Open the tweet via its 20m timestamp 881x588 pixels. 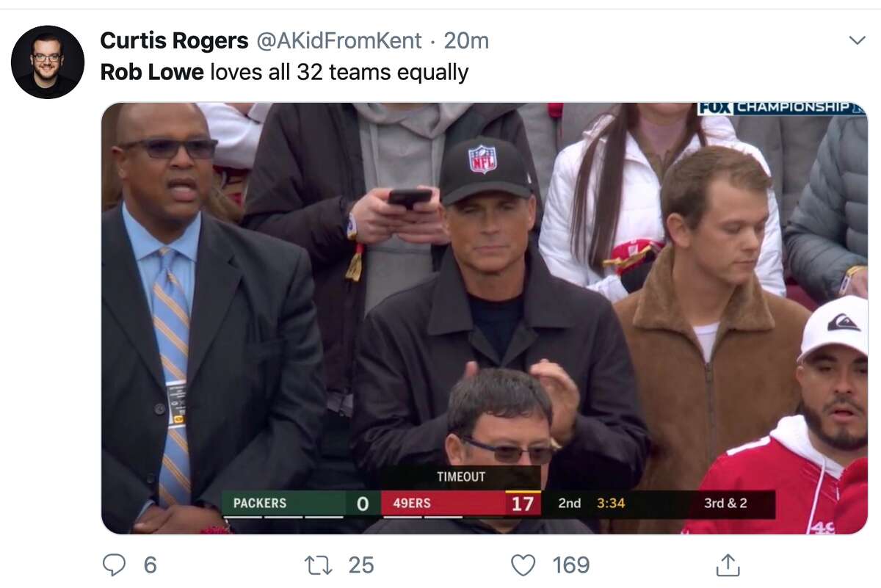click(x=467, y=41)
